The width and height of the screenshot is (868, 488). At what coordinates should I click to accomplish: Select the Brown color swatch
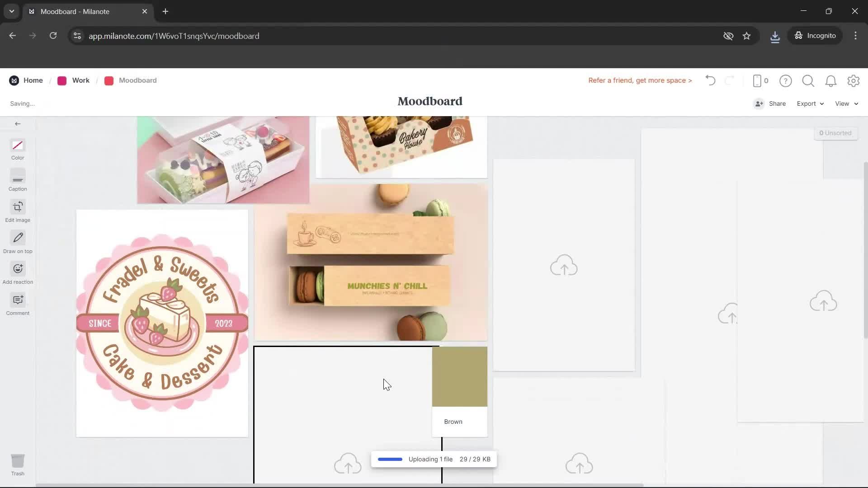(x=459, y=376)
